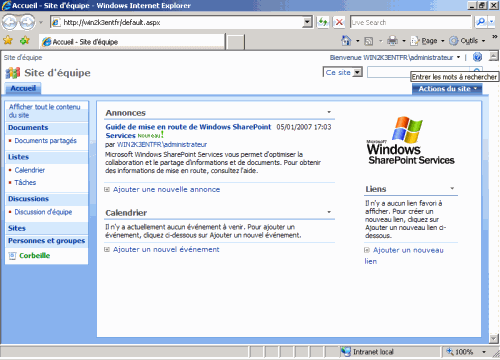Open the Actions du site menu

point(447,89)
